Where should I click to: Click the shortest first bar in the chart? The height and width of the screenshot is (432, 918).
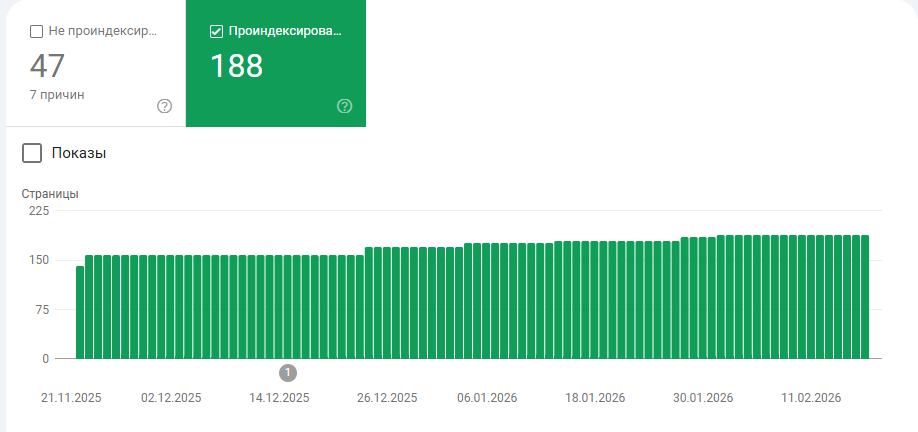80,313
